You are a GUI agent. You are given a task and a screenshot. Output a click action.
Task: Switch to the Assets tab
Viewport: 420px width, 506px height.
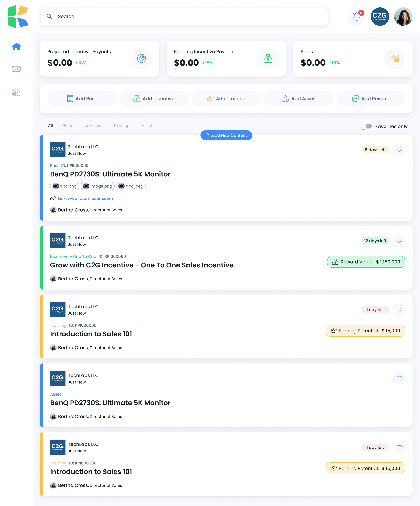(148, 126)
